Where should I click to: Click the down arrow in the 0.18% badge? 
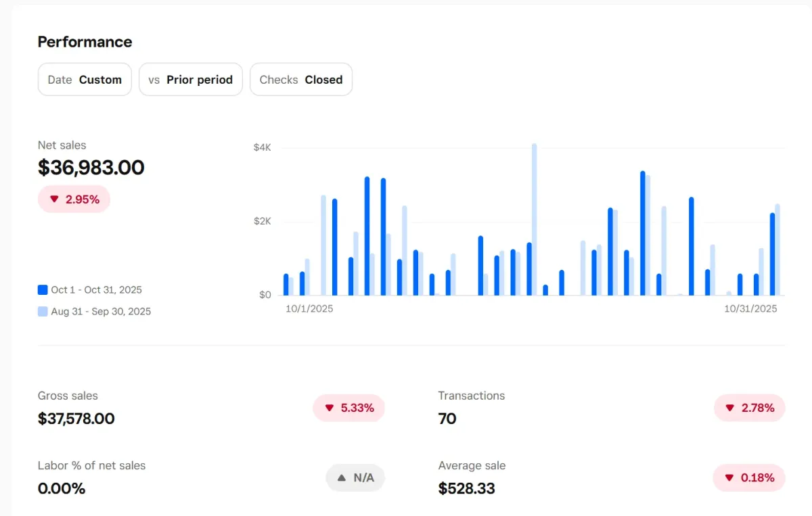coord(729,477)
